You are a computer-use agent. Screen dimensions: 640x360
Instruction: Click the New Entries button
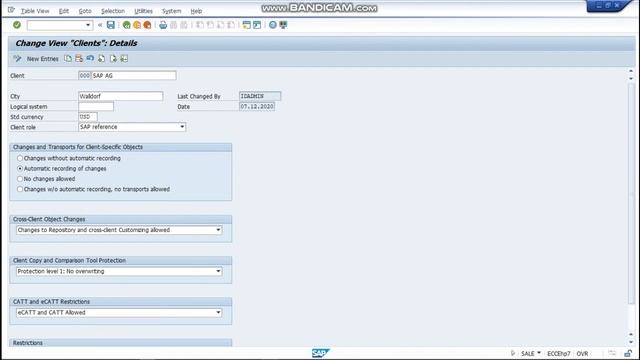pos(42,59)
